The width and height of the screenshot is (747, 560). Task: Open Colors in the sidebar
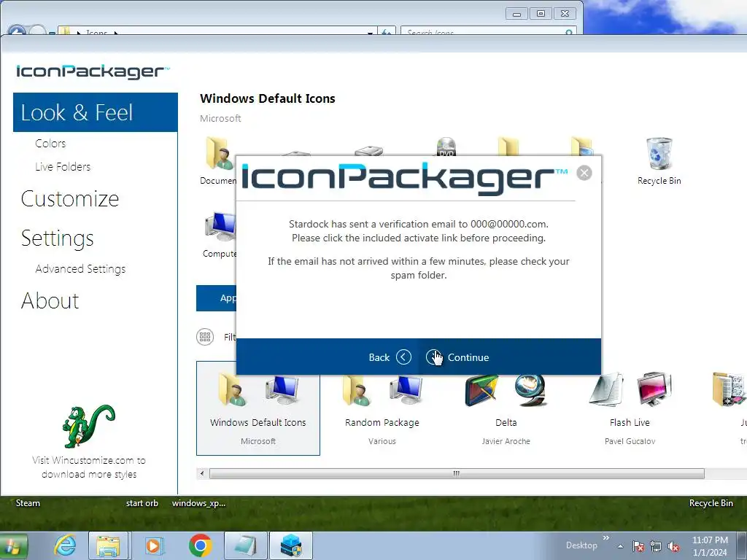pyautogui.click(x=50, y=144)
